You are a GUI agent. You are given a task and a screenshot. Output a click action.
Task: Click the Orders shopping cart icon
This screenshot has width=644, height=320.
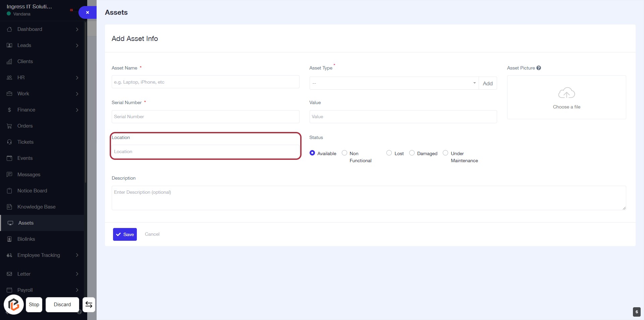tap(9, 126)
